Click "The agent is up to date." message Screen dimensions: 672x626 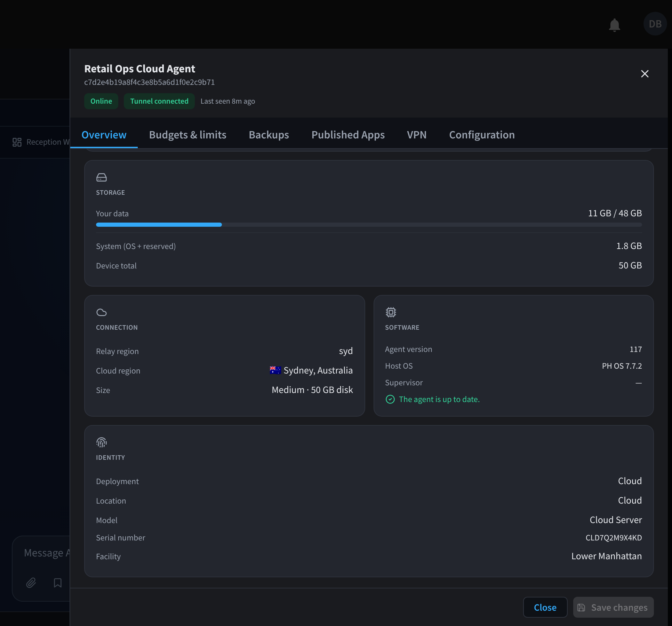tap(439, 399)
